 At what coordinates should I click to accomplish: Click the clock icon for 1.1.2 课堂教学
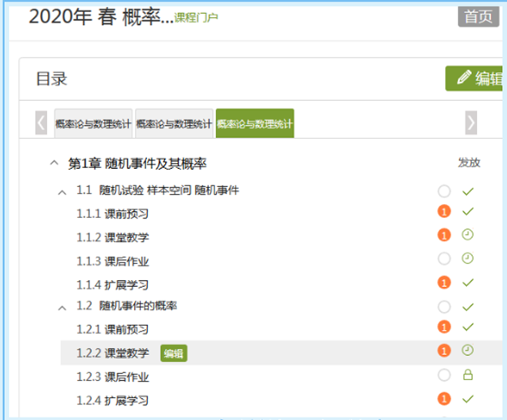pos(467,236)
